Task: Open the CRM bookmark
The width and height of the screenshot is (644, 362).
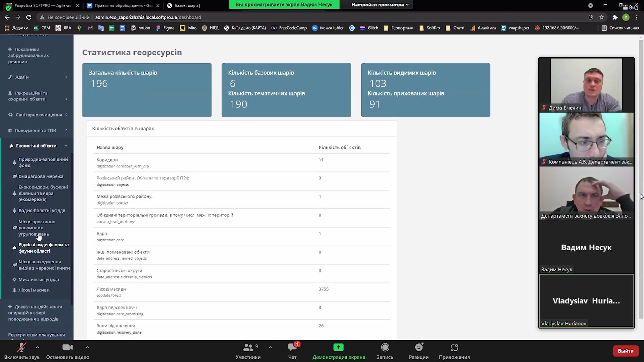Action: [x=42, y=28]
